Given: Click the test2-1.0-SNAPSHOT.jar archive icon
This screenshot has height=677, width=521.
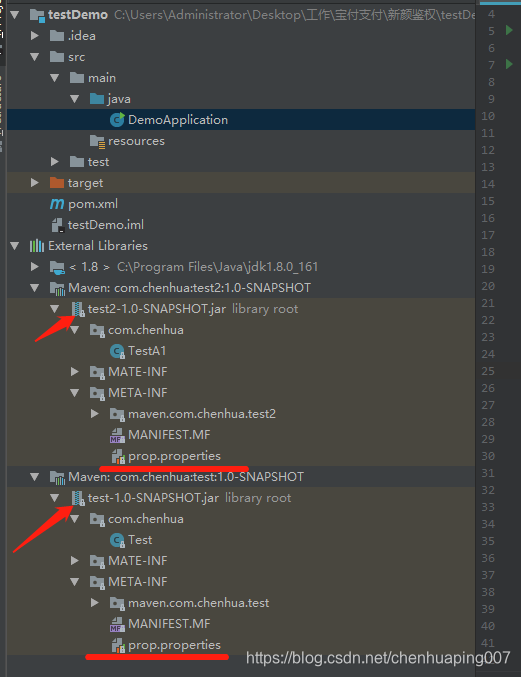Looking at the screenshot, I should click(78, 309).
